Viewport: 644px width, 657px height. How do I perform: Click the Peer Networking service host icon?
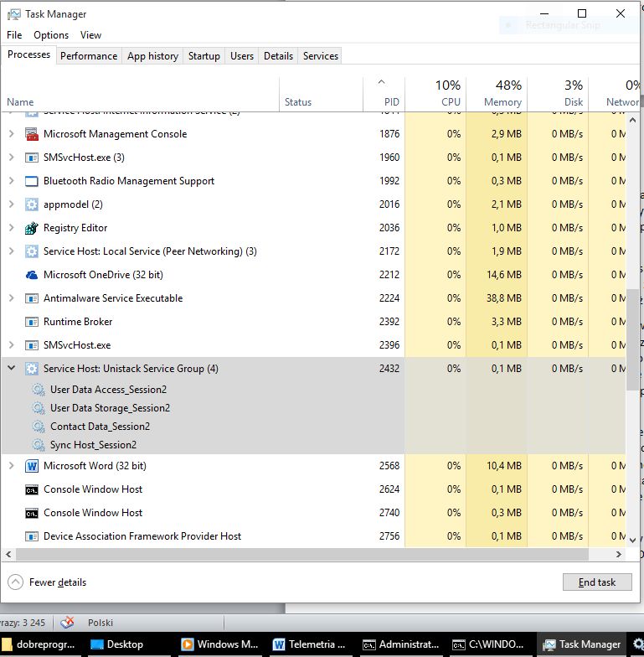point(32,251)
